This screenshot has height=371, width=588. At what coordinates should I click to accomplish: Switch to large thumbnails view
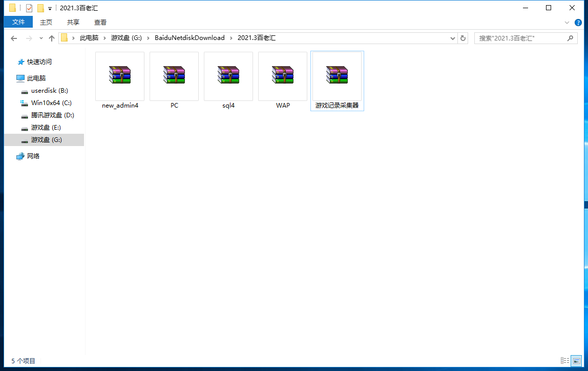pyautogui.click(x=576, y=361)
